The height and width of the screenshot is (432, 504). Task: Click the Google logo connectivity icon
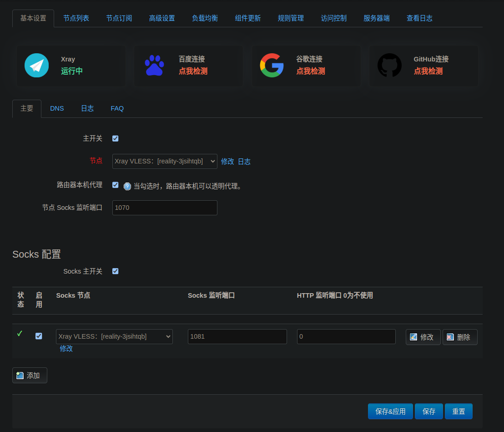coord(272,65)
